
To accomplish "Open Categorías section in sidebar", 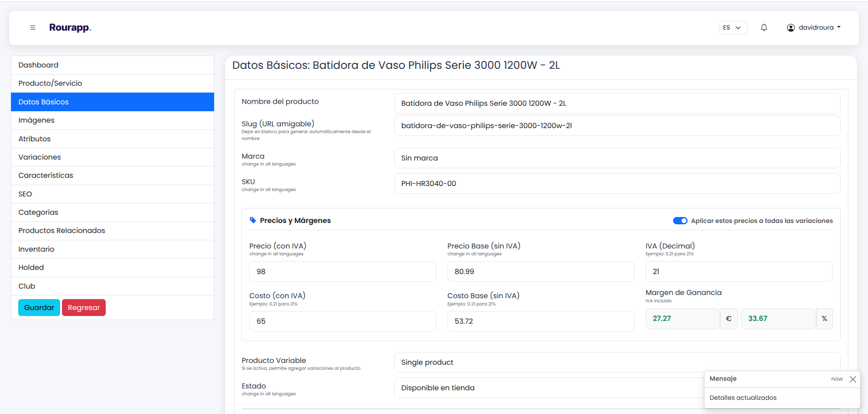I will coord(113,212).
